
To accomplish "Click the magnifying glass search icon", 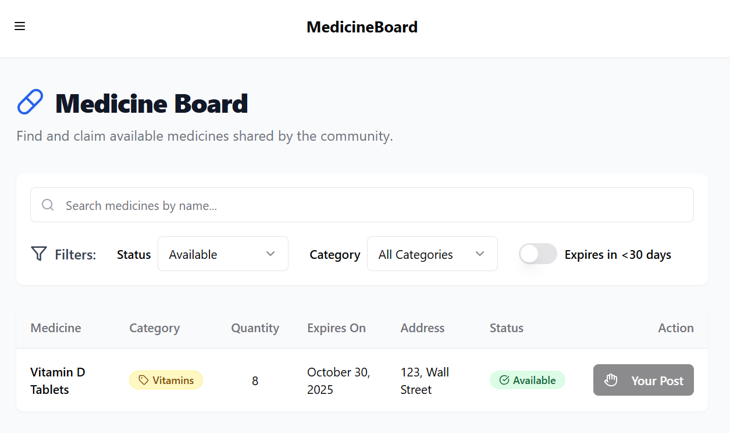I will click(x=48, y=205).
